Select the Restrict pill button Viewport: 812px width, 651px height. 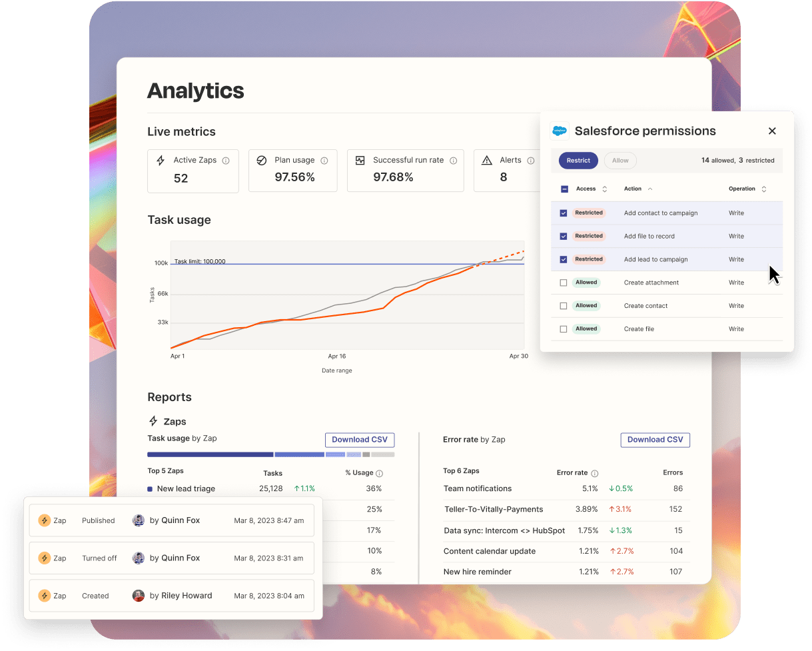[x=578, y=161]
